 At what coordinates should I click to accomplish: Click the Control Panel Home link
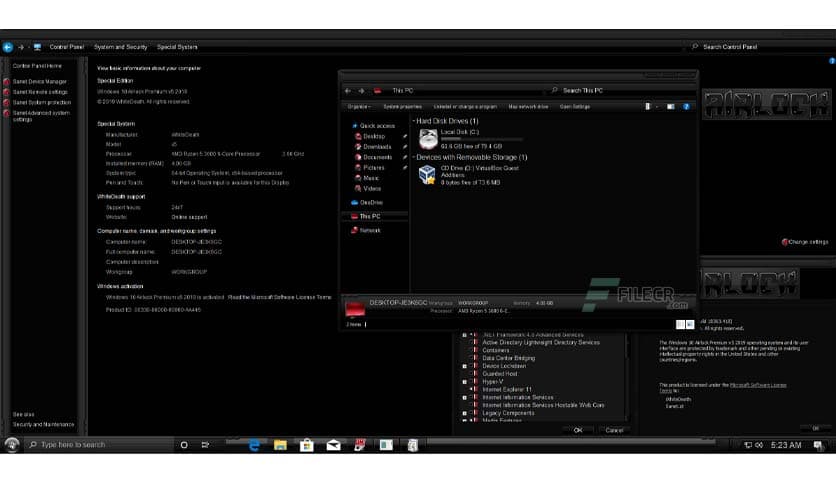37,66
